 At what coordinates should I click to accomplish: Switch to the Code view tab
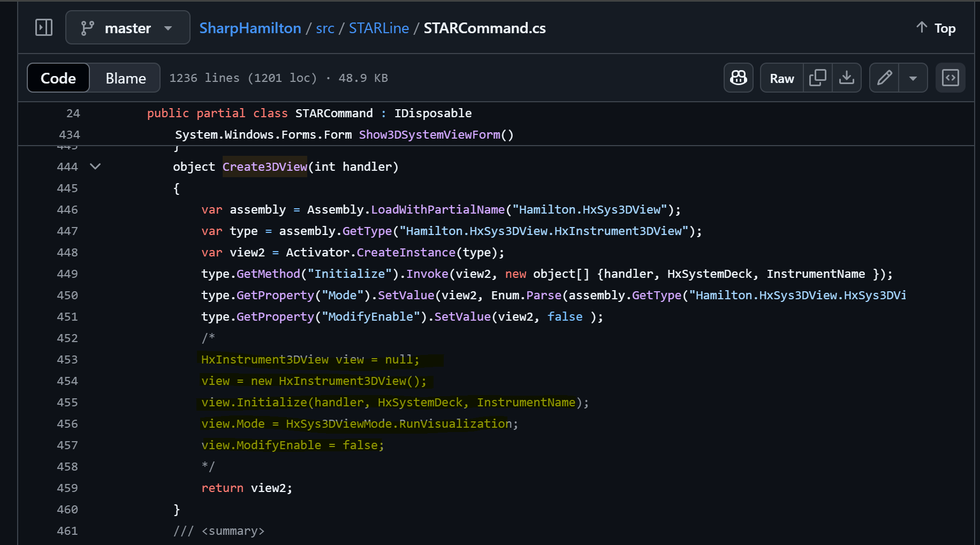coord(58,78)
